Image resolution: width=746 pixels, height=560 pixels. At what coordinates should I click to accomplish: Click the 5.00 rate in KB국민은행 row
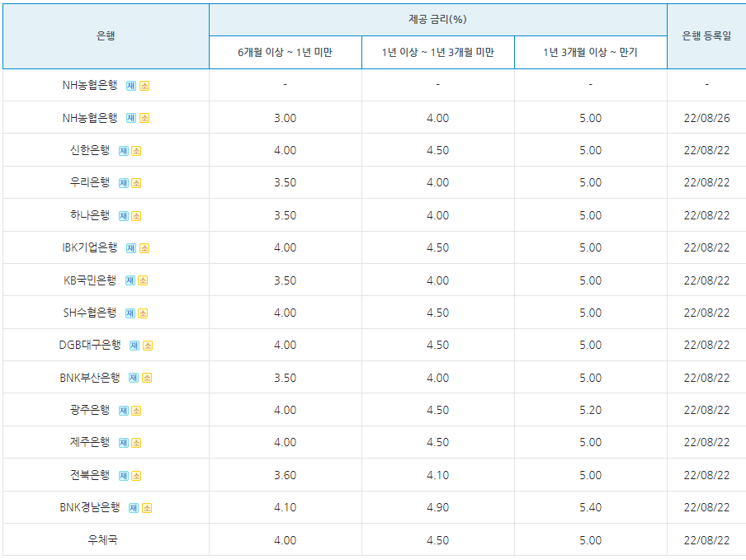pyautogui.click(x=590, y=281)
